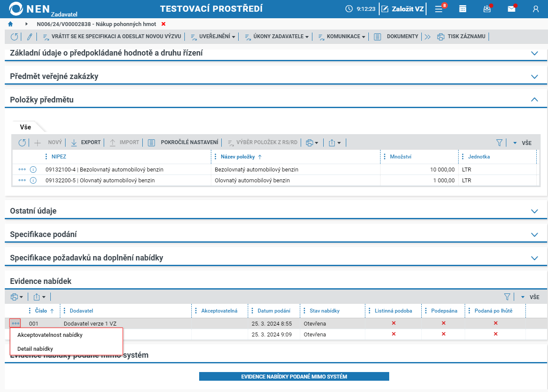Screen dimensions: 548x392
Task: Click row actions dots for offer 001
Action: (x=15, y=323)
